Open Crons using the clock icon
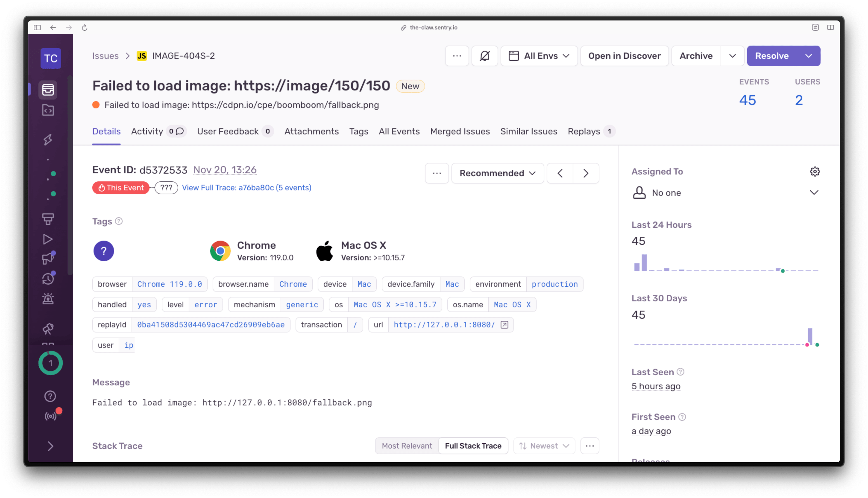Screen dimensions: 868x498 pos(48,279)
